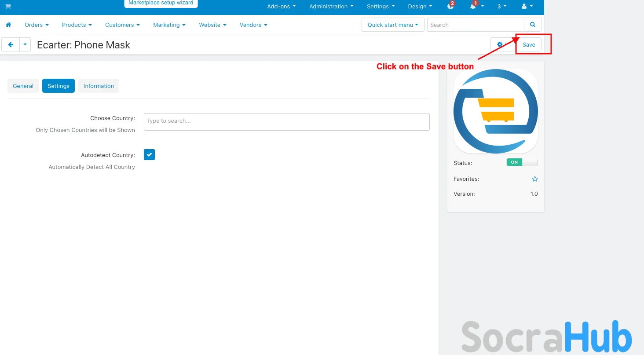Click the Save button
The height and width of the screenshot is (355, 644).
coord(529,44)
